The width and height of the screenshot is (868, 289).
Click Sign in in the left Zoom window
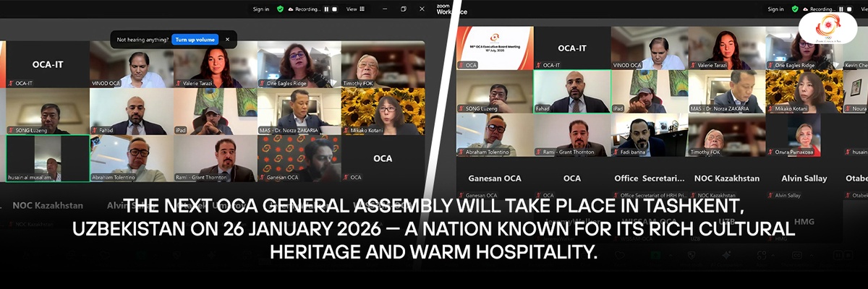click(x=260, y=9)
